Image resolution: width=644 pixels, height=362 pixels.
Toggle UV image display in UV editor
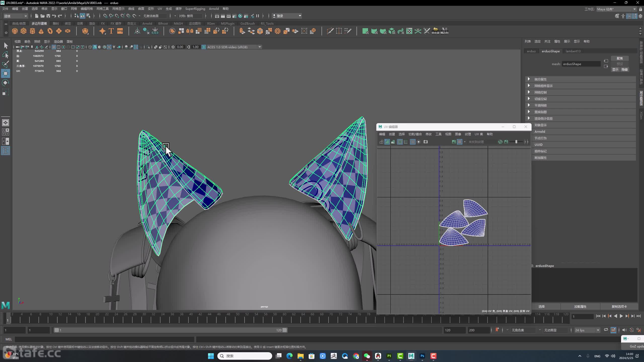point(454,142)
